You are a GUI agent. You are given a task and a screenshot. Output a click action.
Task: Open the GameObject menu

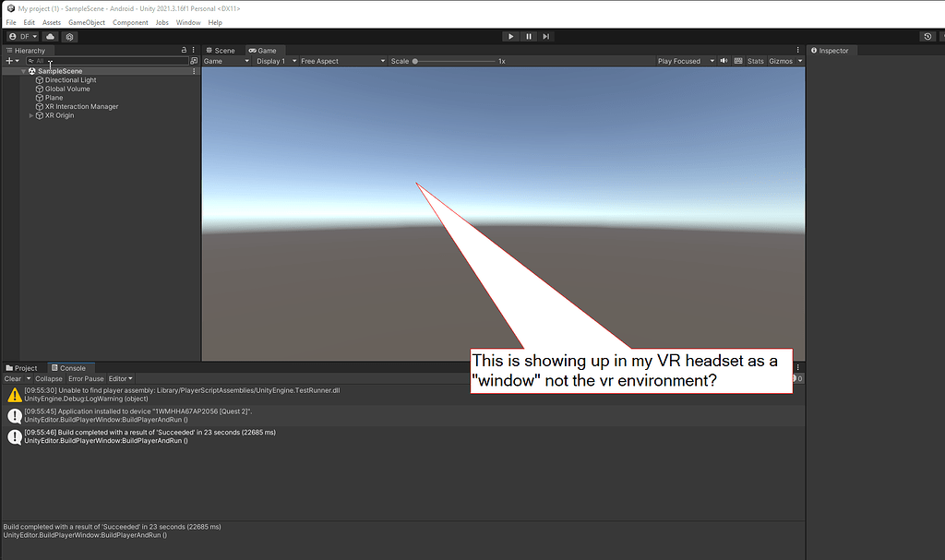[x=87, y=21]
